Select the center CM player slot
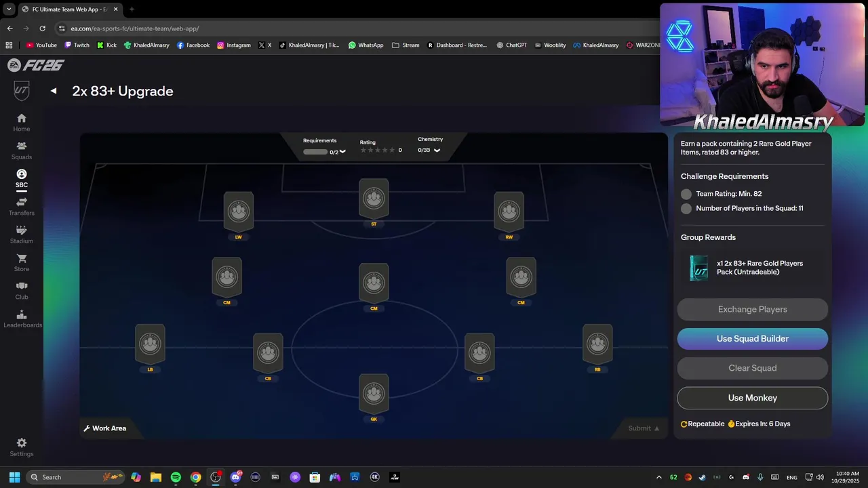Screen dimensions: 868x488 pos(374,283)
